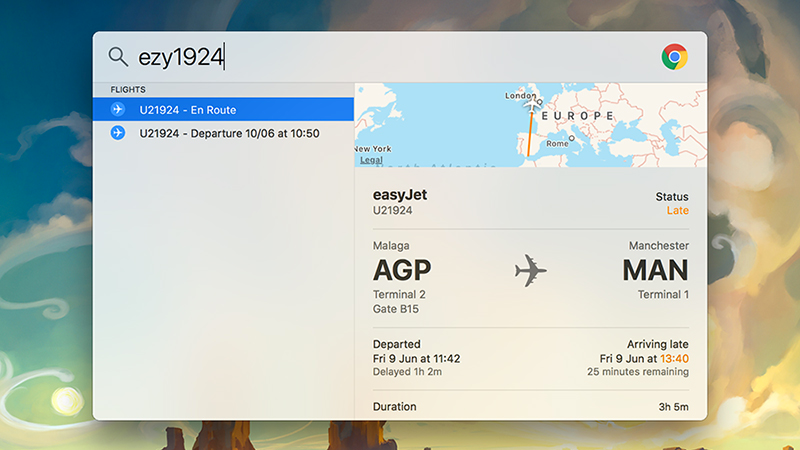Click the EUROPE label on the map
The width and height of the screenshot is (800, 450).
pyautogui.click(x=577, y=116)
